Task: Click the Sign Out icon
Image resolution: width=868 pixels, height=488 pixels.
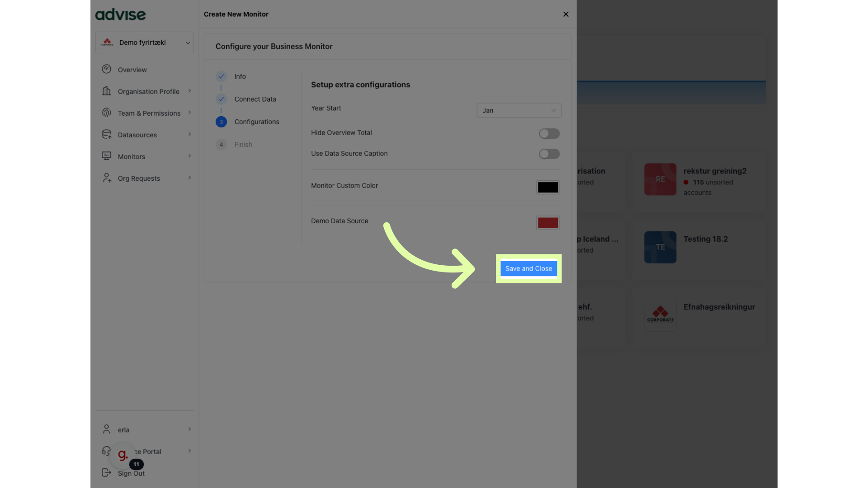Action: pyautogui.click(x=106, y=473)
